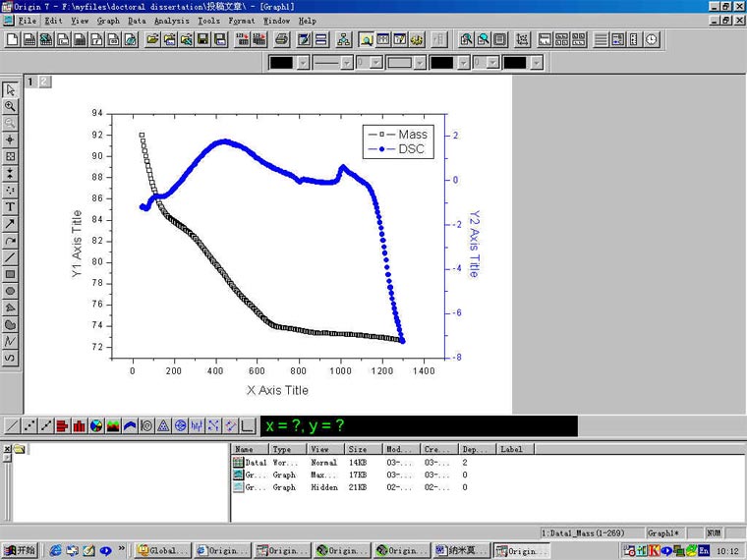Viewport: 747px width, 560px height.
Task: Click the Pie chart plot button
Action: click(x=96, y=425)
